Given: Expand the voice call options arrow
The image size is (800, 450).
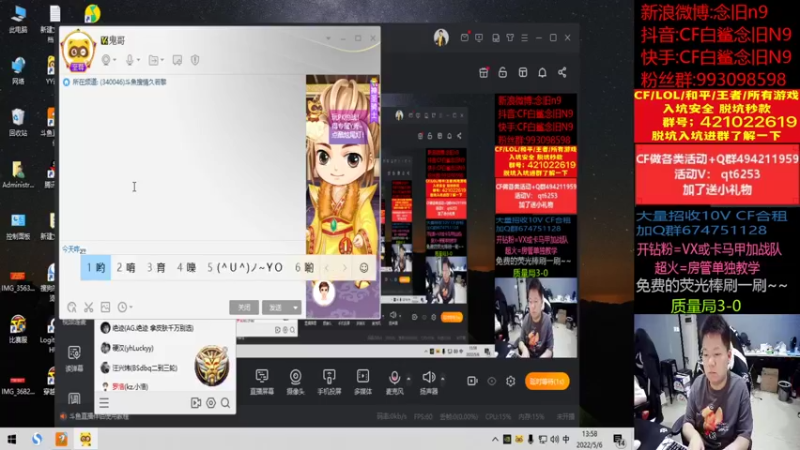Looking at the screenshot, I should (138, 60).
